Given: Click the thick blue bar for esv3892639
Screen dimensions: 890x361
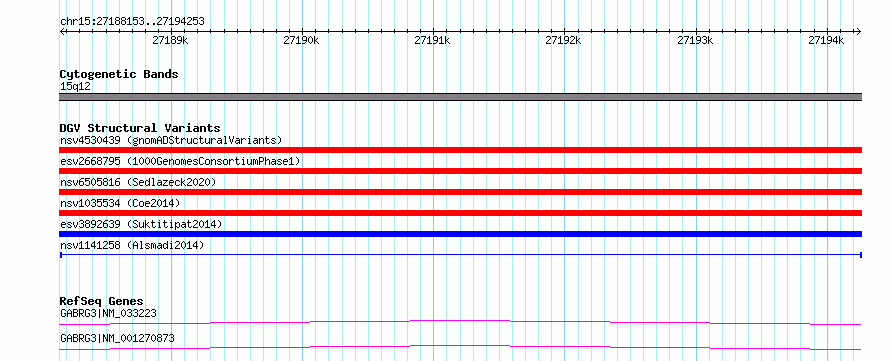Looking at the screenshot, I should tap(460, 234).
